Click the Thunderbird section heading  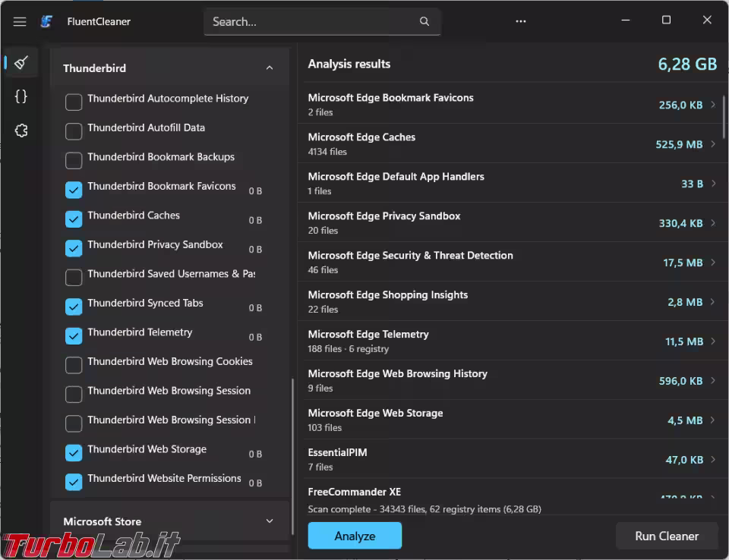click(94, 68)
